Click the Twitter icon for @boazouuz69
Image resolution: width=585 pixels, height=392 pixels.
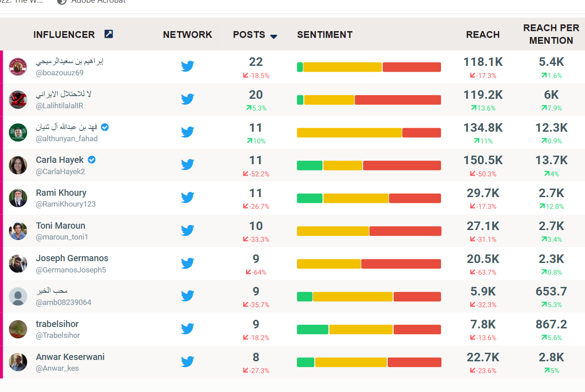pyautogui.click(x=188, y=66)
